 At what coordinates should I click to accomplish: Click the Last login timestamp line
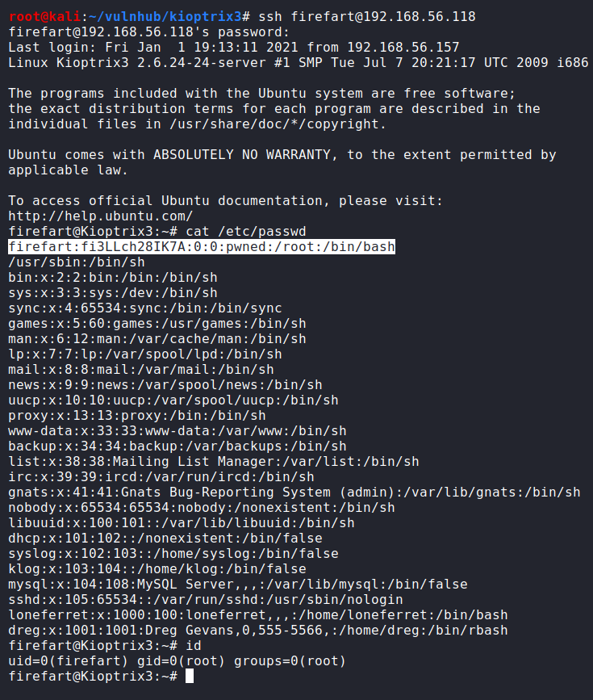pos(234,47)
